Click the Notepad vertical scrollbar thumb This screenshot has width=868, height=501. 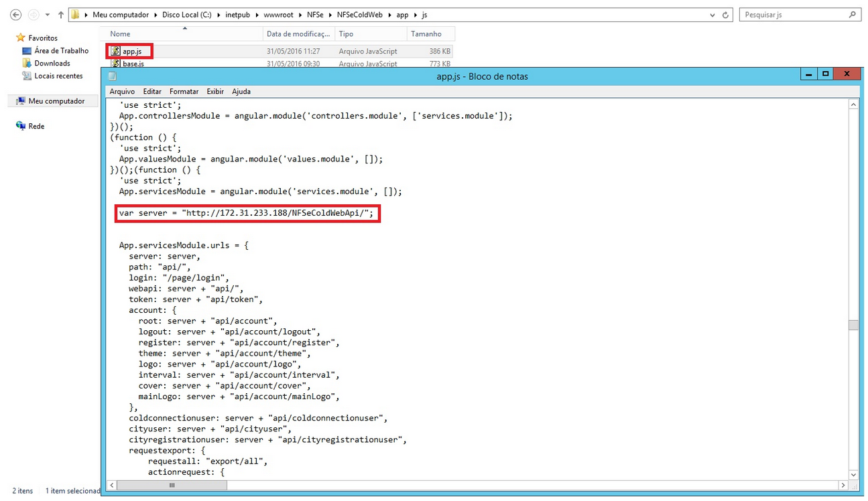coord(853,326)
